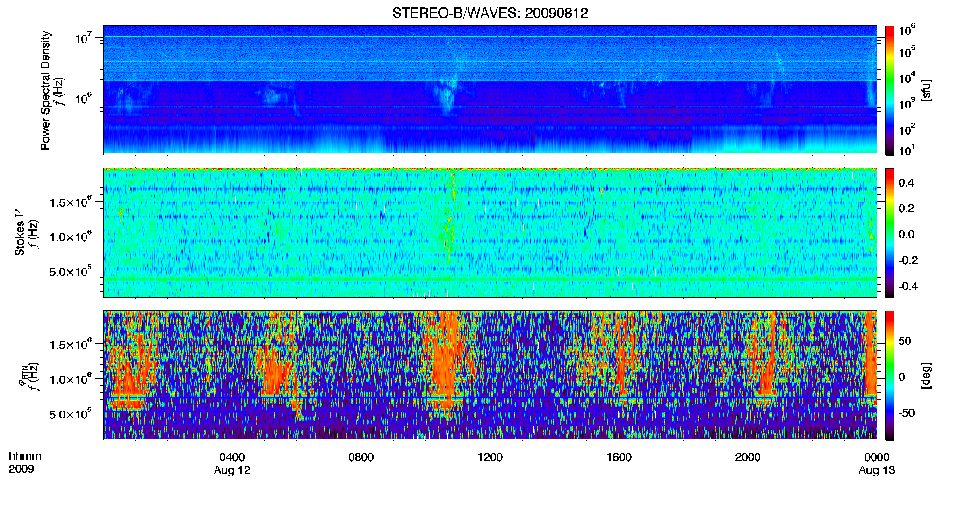
Task: Click the 0000 time tick label
Action: click(877, 457)
